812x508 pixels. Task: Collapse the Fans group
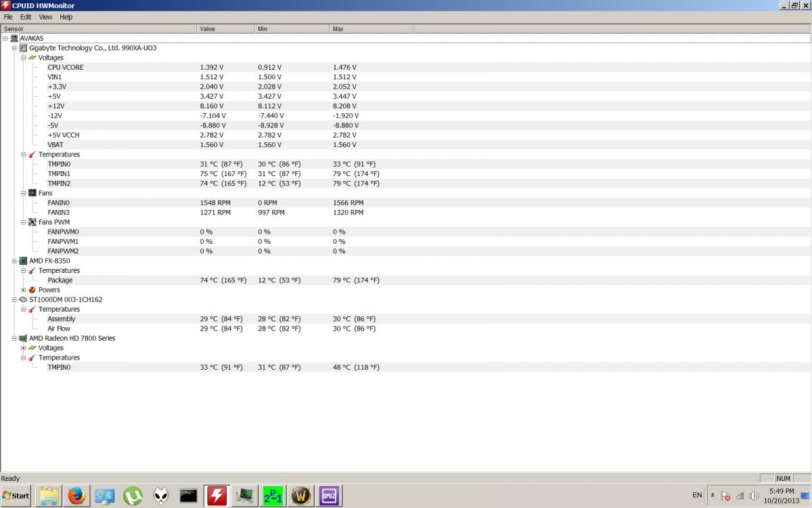pos(23,193)
